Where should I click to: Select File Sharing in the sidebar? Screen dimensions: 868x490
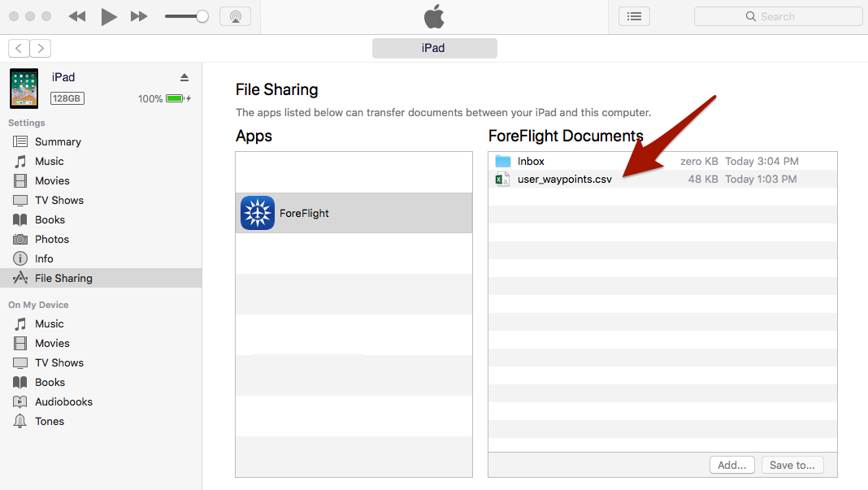101,278
